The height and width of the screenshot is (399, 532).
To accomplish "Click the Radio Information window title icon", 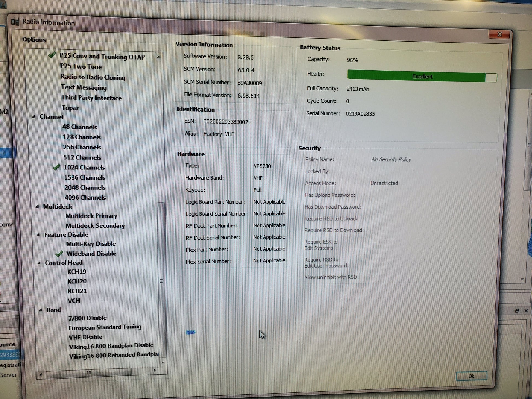I will (15, 22).
